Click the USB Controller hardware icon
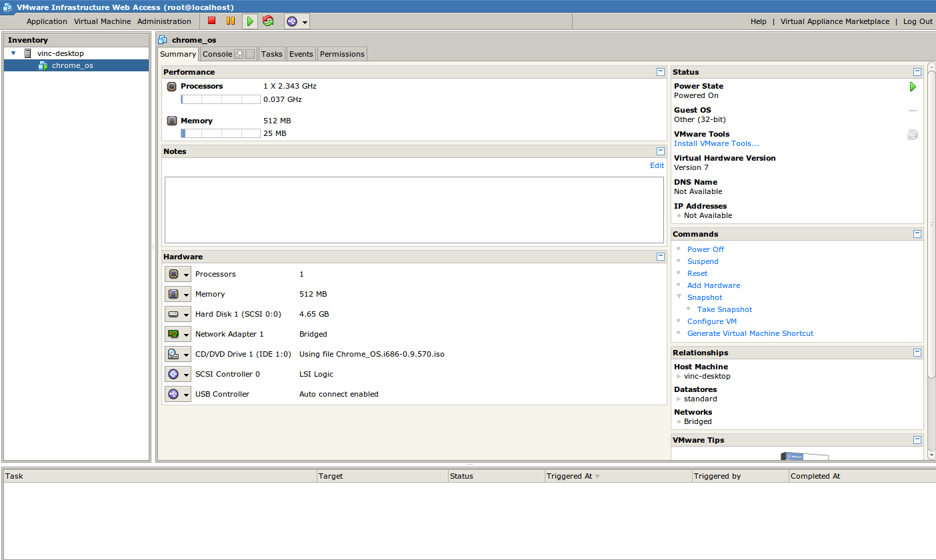Viewport: 936px width, 560px height. [173, 394]
